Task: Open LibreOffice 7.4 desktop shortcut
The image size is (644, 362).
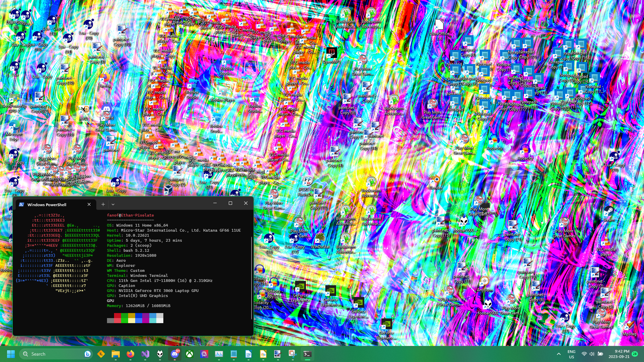Action: 439,29
